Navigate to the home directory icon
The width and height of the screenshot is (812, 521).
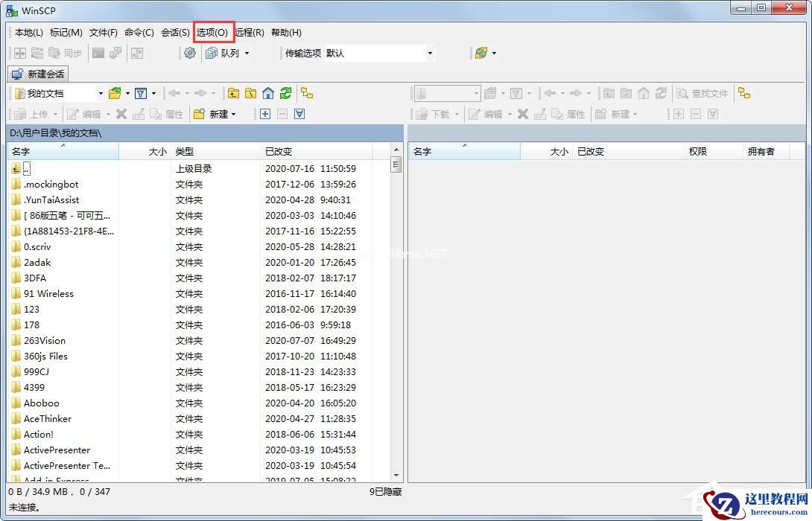coord(268,94)
